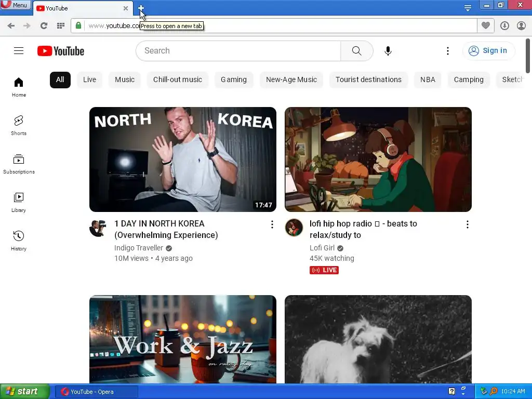Click the page vertical scrollbar thumb
The image size is (532, 399).
(528, 56)
